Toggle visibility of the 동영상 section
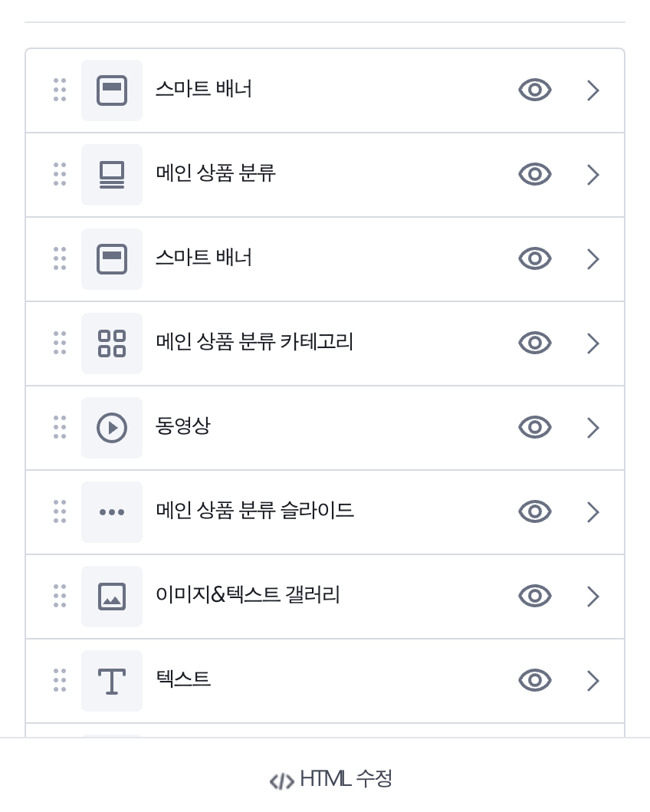 (x=534, y=427)
